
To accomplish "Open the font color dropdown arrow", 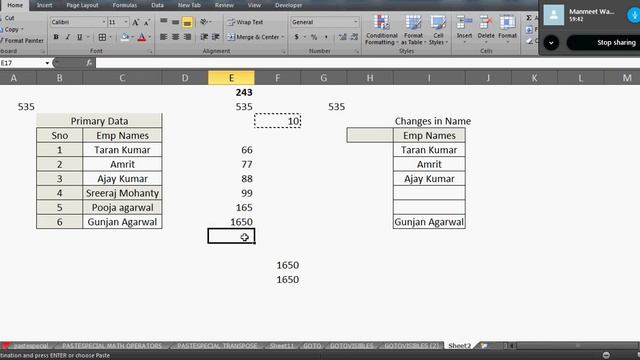I will pos(150,37).
